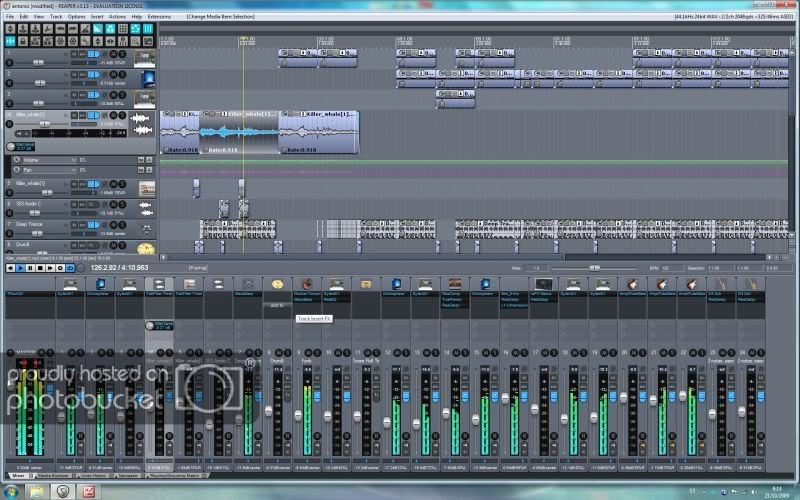Image resolution: width=800 pixels, height=500 pixels.
Task: Click the zoom magnifier toolbar icon
Action: point(135,41)
